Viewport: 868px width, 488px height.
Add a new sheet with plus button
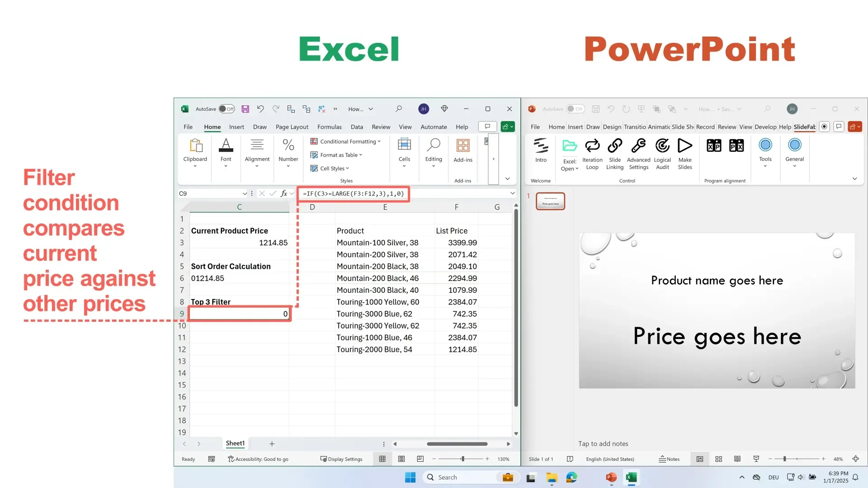(272, 444)
